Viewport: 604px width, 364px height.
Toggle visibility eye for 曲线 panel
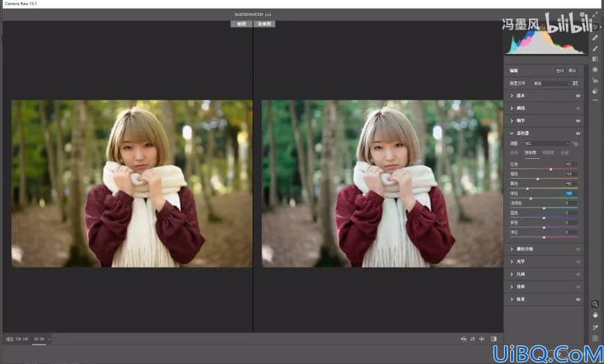click(578, 109)
